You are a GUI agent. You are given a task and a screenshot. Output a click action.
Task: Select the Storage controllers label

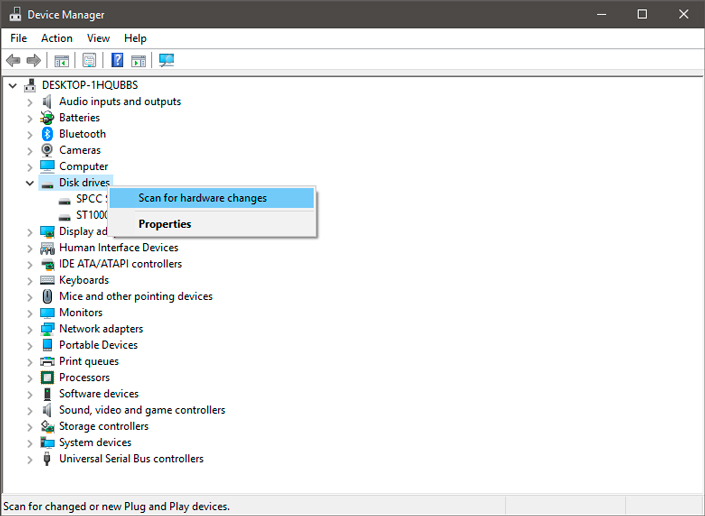point(104,426)
